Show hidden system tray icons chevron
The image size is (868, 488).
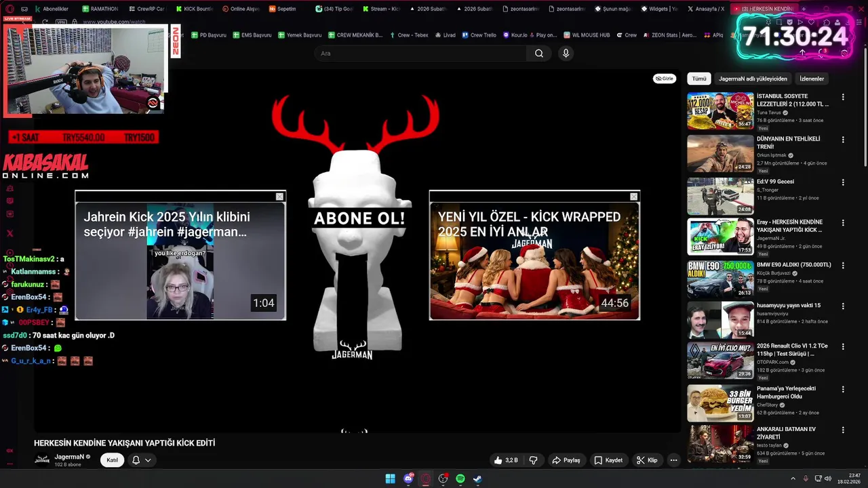793,479
